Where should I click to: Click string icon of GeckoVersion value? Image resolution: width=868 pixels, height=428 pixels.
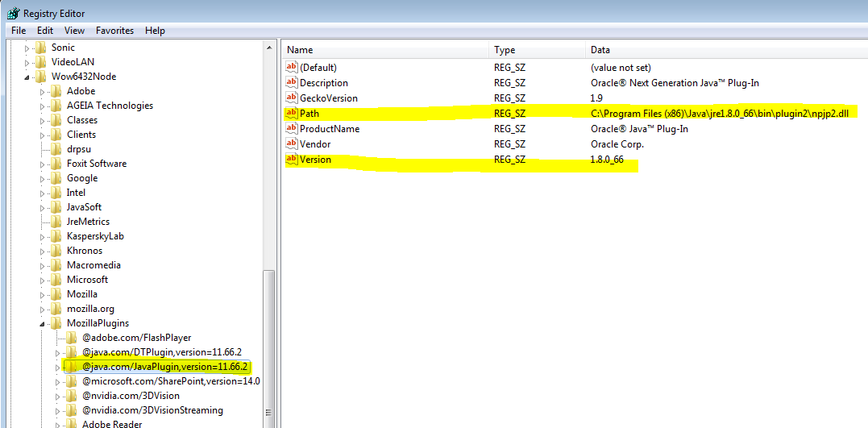point(291,98)
